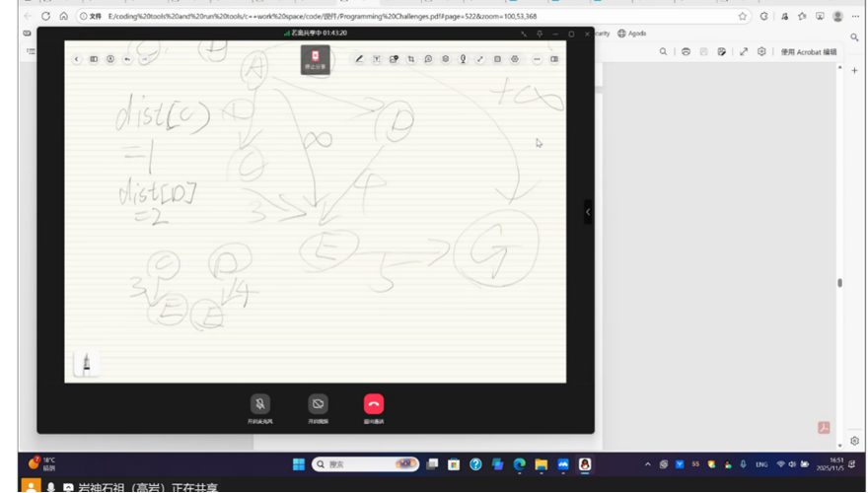Open the Agoda bookmark
Image resolution: width=868 pixels, height=493 pixels.
click(631, 34)
